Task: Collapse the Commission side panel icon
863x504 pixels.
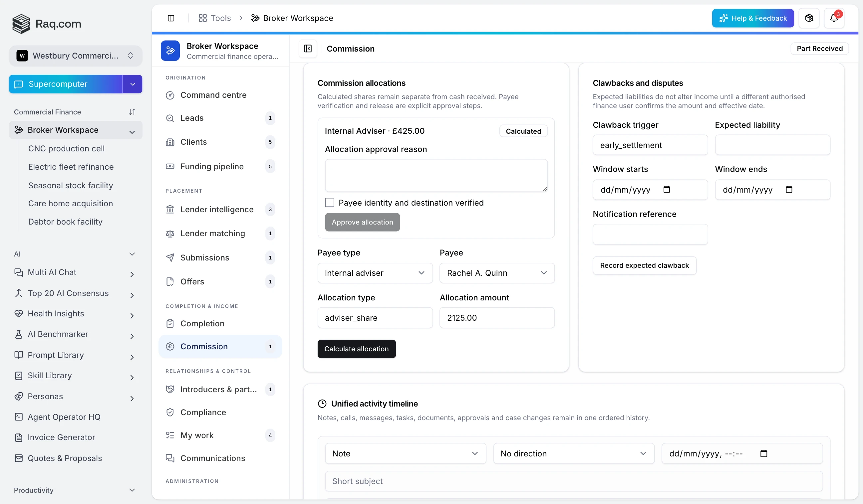Action: coord(308,49)
